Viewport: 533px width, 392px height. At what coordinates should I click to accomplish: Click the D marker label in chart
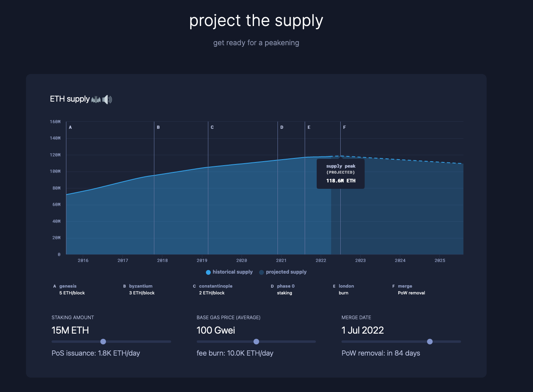click(x=282, y=127)
